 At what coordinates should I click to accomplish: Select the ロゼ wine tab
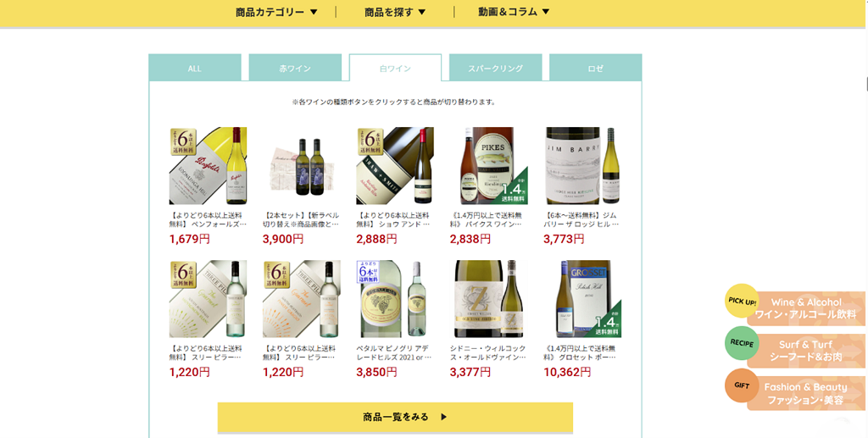coord(596,68)
